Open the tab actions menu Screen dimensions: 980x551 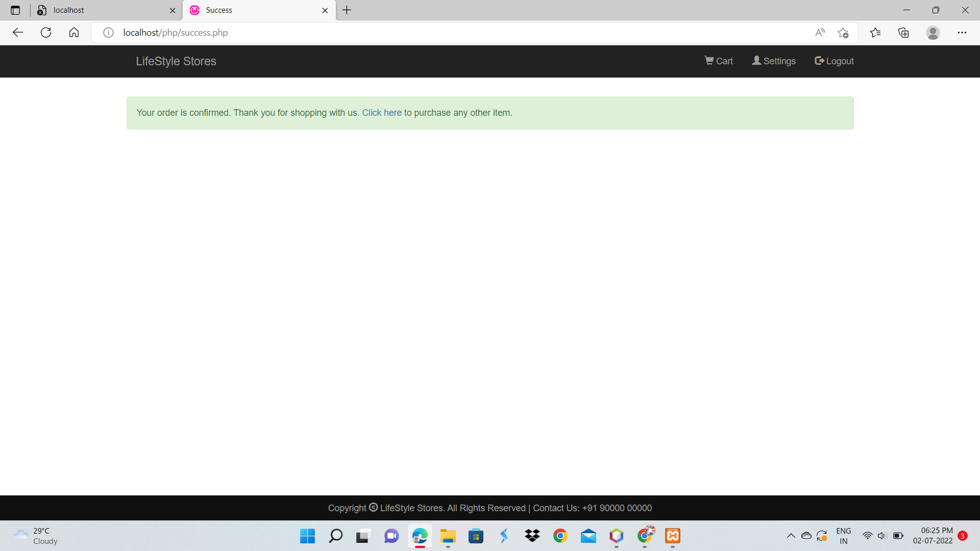[15, 10]
